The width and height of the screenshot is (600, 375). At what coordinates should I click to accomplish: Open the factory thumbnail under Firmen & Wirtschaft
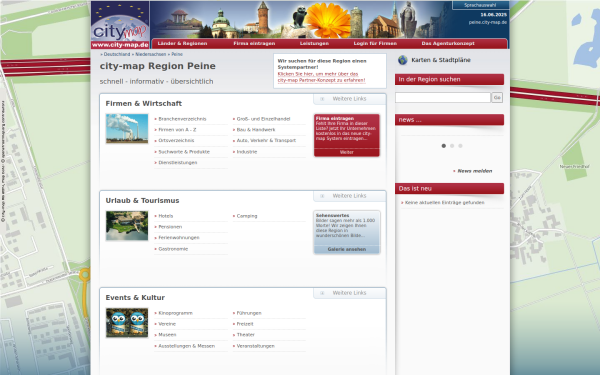click(127, 129)
